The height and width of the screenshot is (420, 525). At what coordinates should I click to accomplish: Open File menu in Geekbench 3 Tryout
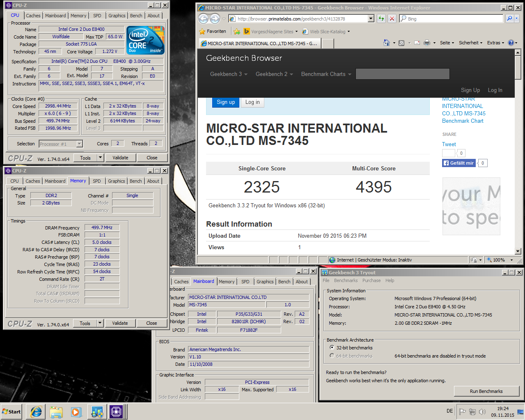point(326,280)
